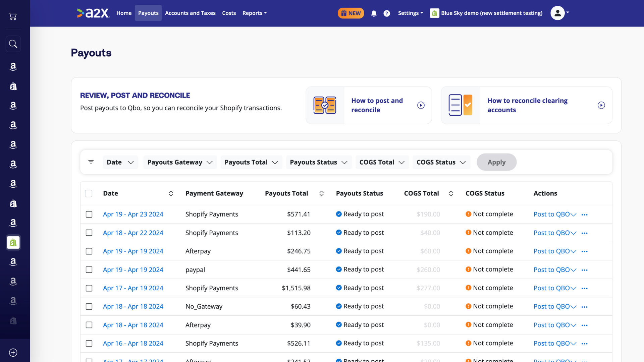Open the shopping cart icon in sidebar
Viewport: 644px width, 362px height.
click(13, 16)
